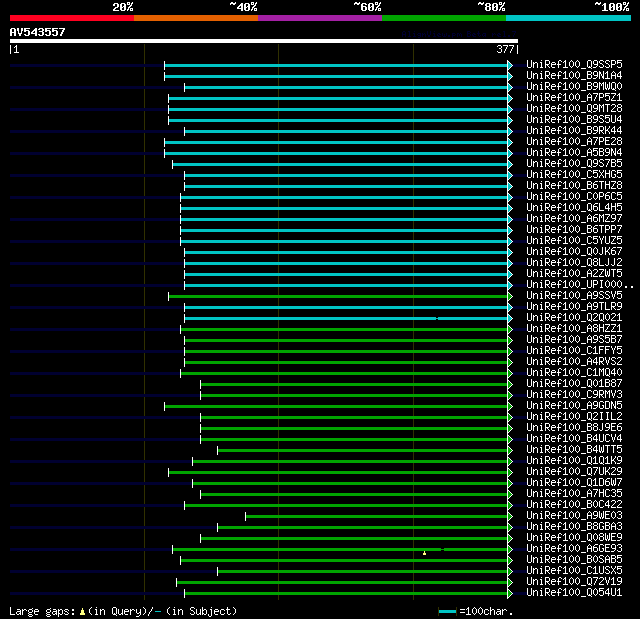Click the orange ~40% identity color band
This screenshot has height=619, width=640.
click(x=196, y=18)
